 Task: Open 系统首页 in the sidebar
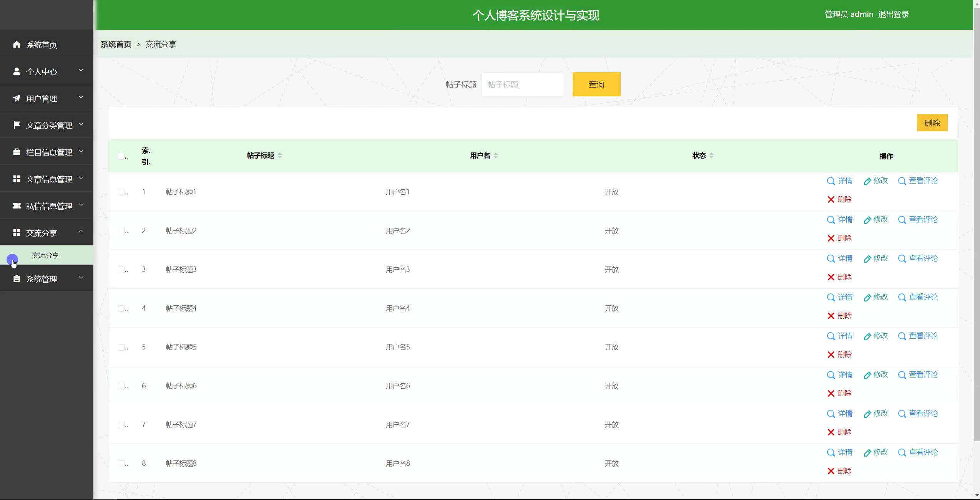pyautogui.click(x=47, y=45)
